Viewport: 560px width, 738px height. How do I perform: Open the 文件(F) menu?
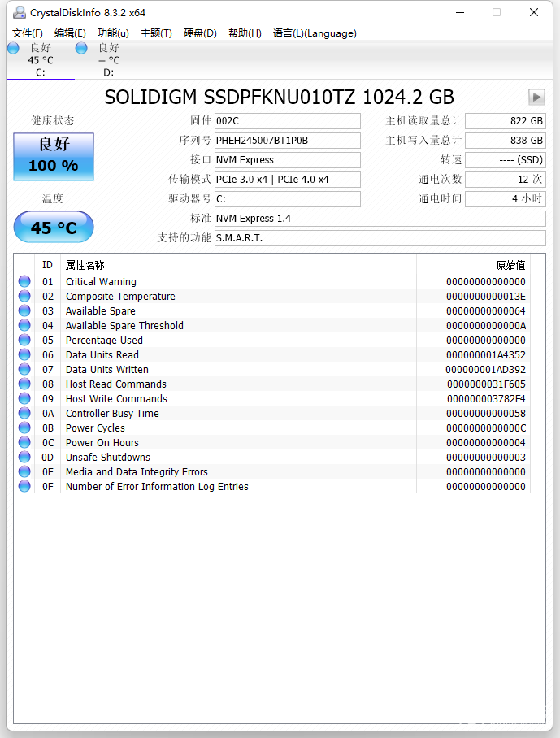pyautogui.click(x=28, y=33)
